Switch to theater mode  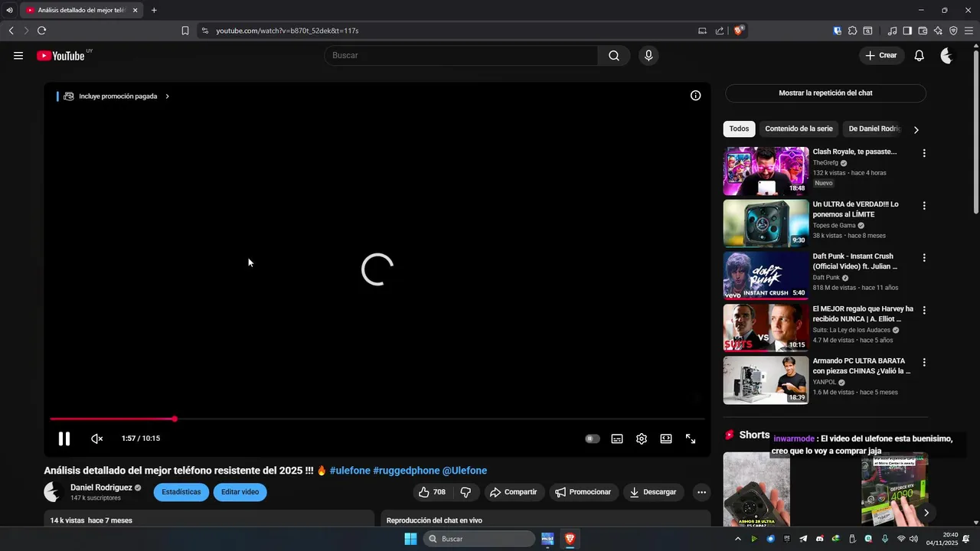pos(666,439)
